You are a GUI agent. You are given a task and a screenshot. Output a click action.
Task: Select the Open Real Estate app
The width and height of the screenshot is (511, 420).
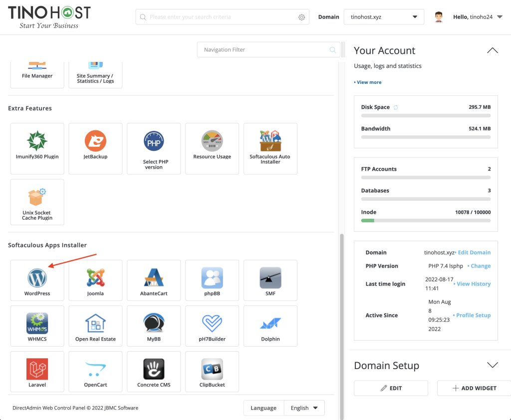95,326
